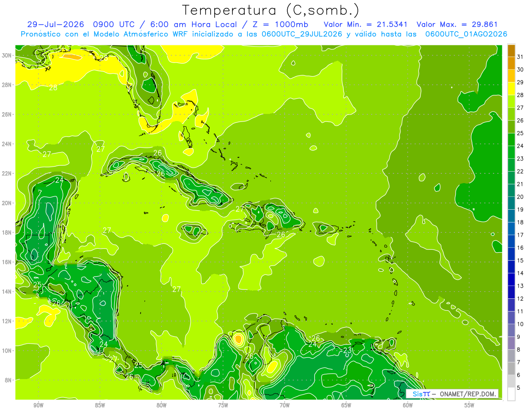Click longitude axis label "70W"
The width and height of the screenshot is (532, 411).
[285, 405]
